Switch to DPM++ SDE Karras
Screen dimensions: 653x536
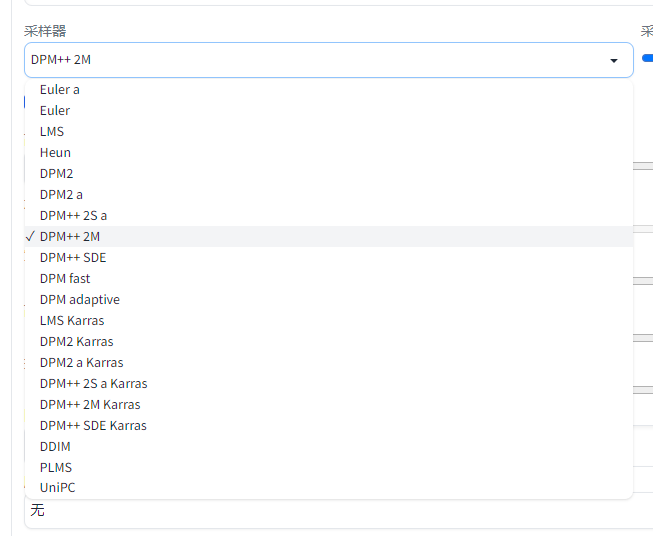point(93,426)
